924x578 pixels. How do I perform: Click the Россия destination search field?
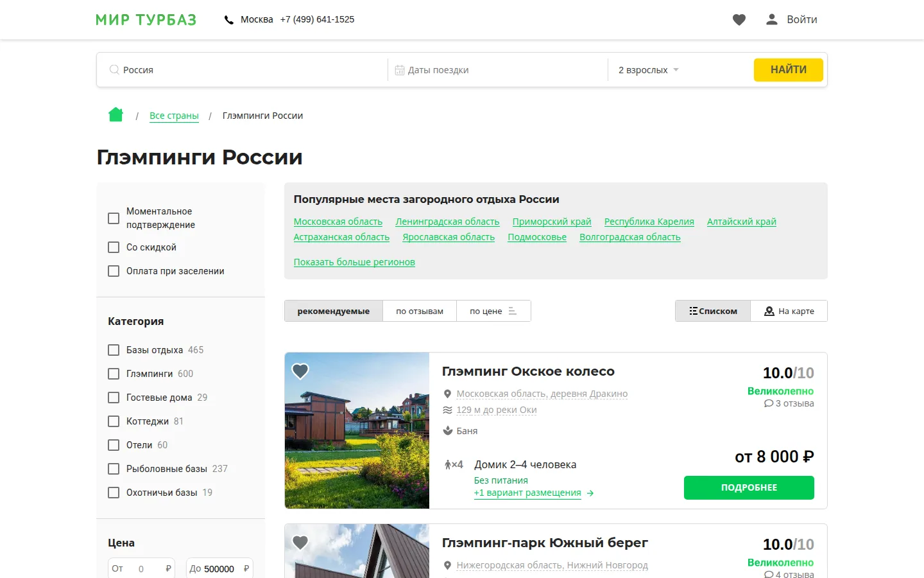pyautogui.click(x=243, y=69)
